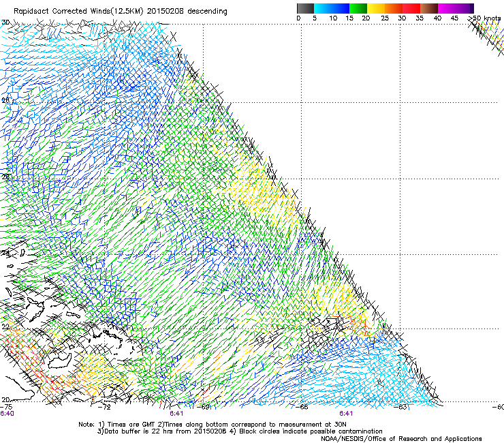This screenshot has width=504, height=443.
Task: Click the red 30-35 knots color segment
Action: point(411,8)
